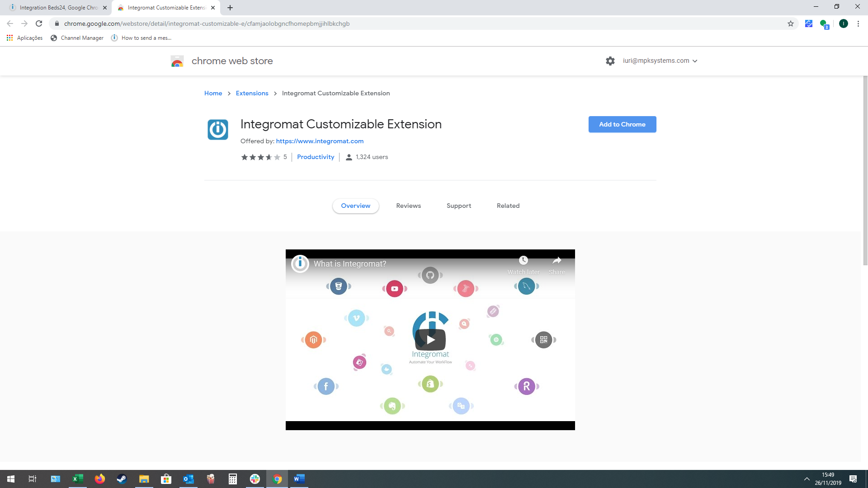Open Channel Manager bookmark

click(77, 38)
